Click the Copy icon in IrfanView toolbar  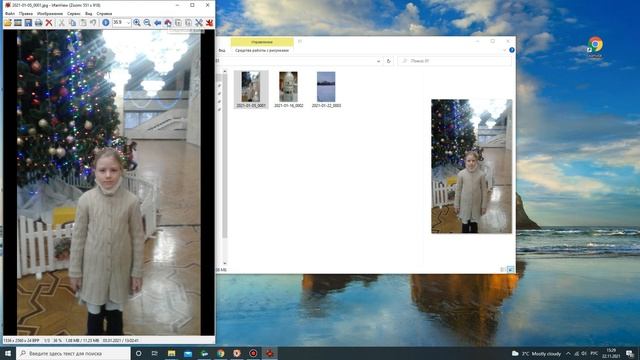tap(72, 22)
